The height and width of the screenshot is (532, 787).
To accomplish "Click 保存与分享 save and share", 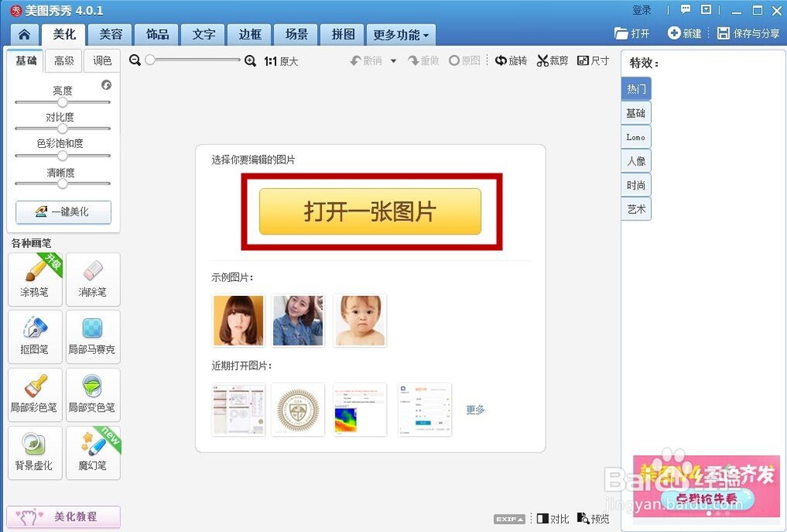I will [x=748, y=34].
